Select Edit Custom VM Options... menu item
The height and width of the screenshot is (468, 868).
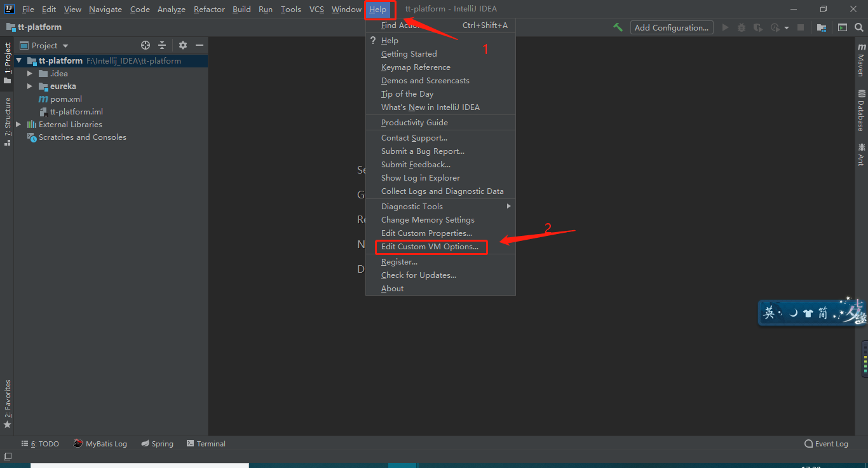pos(440,247)
